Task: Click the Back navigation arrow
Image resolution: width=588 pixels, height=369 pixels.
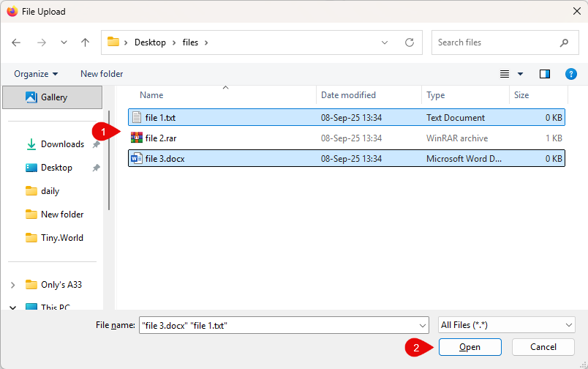Action: click(17, 42)
